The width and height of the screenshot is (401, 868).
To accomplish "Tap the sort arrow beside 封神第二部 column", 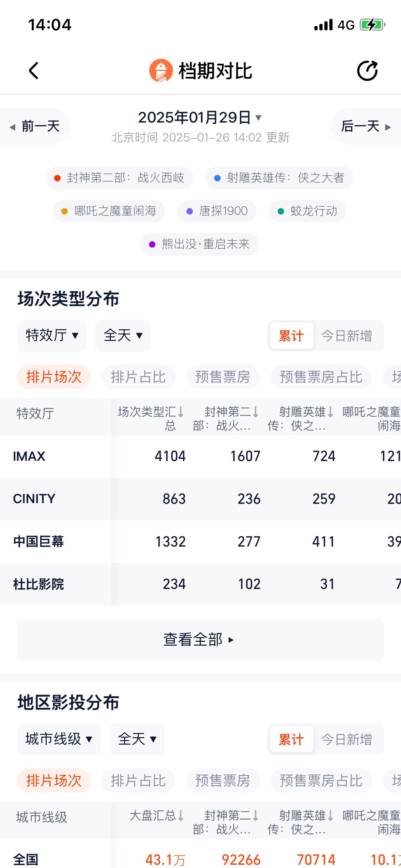I will [x=256, y=412].
